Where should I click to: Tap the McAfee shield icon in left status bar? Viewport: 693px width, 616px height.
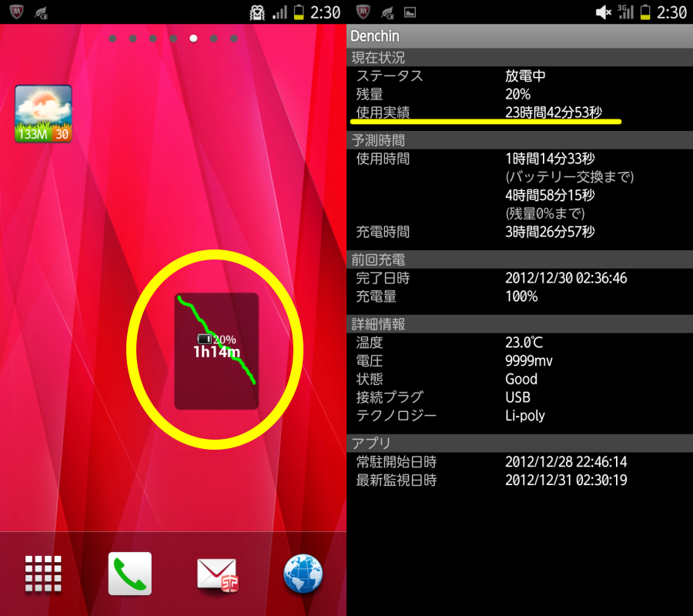pos(16,12)
